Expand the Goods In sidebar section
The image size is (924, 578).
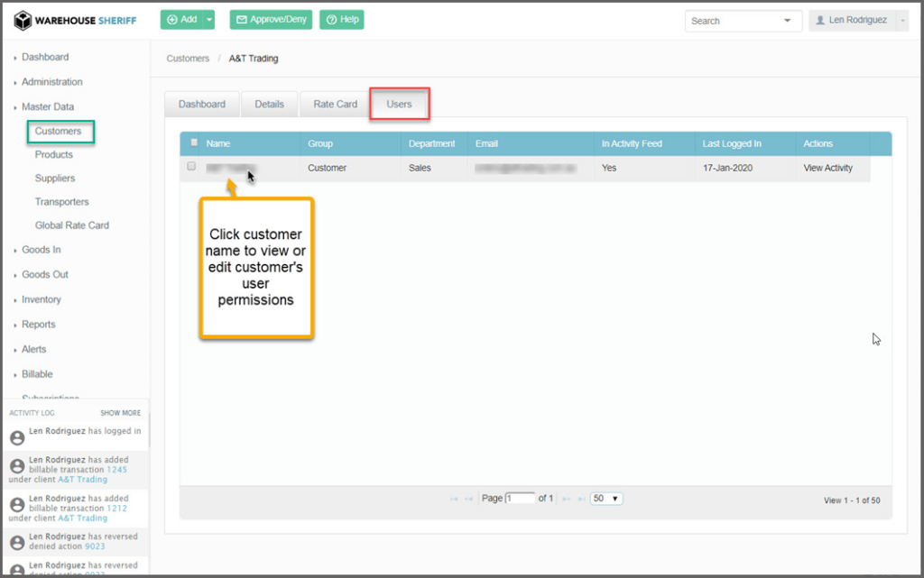41,250
